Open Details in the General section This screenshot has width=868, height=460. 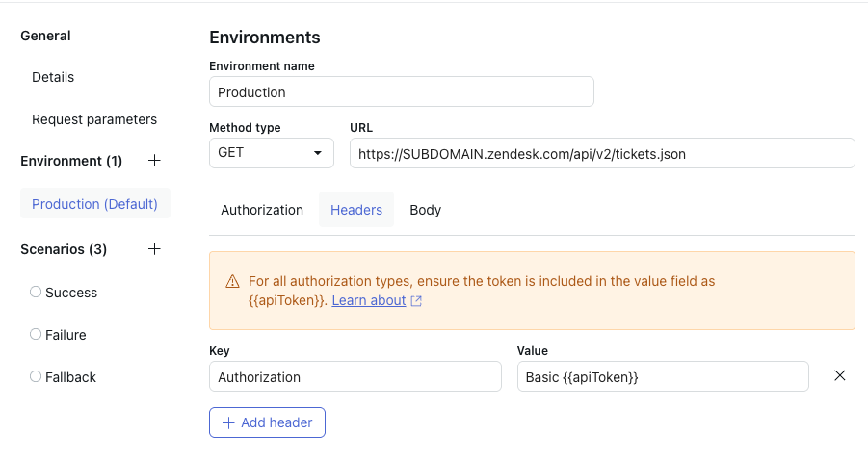(53, 77)
